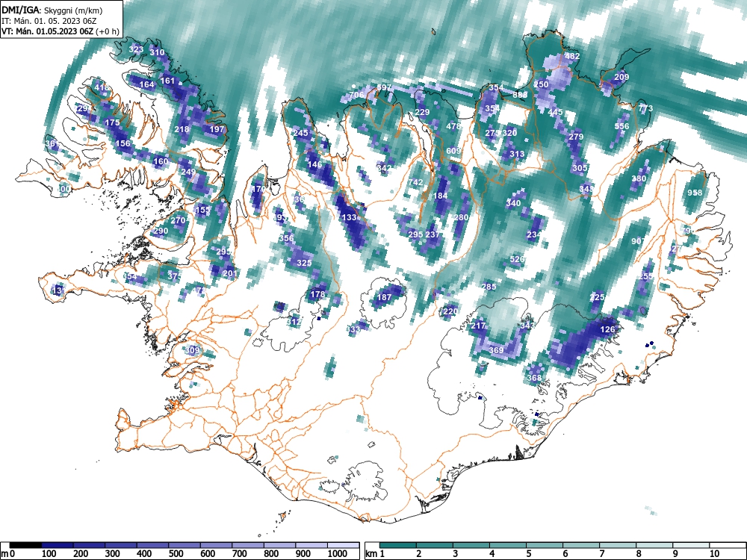Click the 290 visibility label

coord(161,231)
